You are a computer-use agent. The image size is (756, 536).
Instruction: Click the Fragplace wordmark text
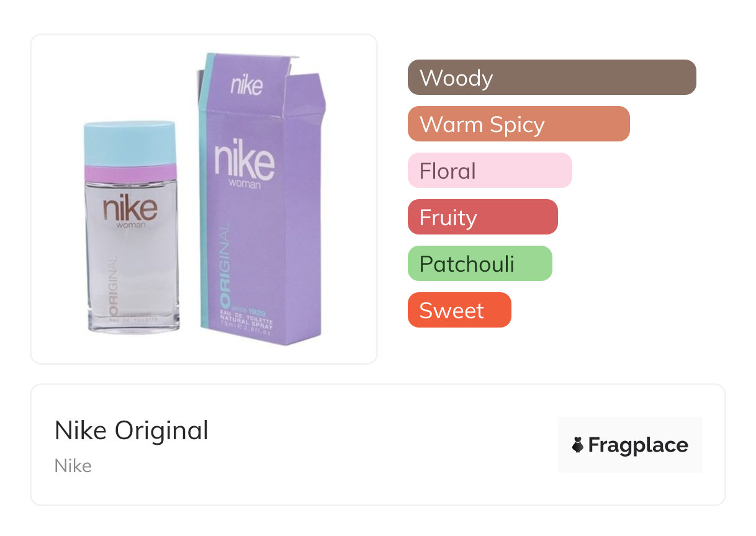(638, 445)
